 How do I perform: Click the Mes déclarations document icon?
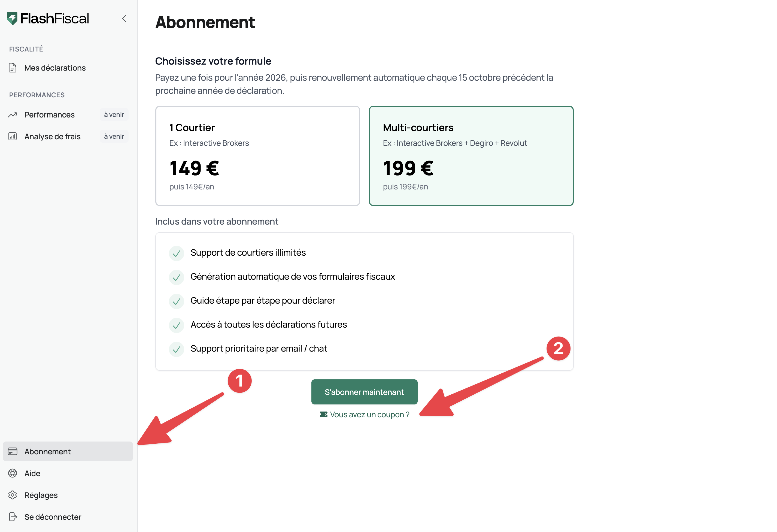coord(13,68)
